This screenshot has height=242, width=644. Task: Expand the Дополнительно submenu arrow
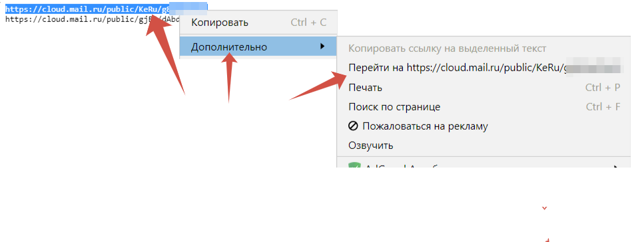click(x=322, y=47)
